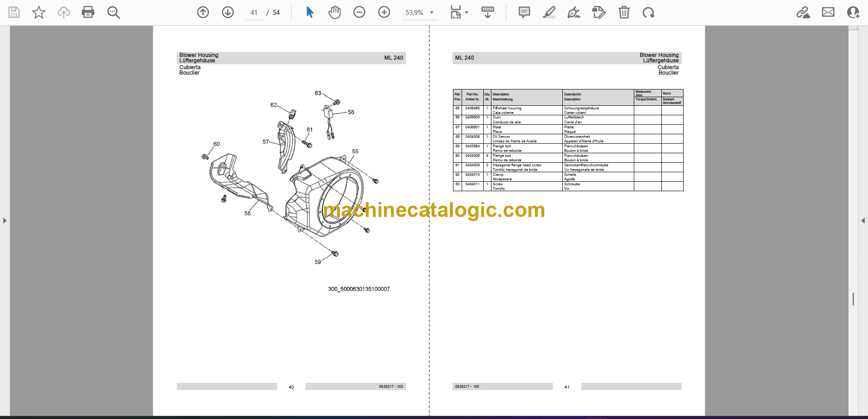Click figure number 300_5000630135100007

coord(359,289)
